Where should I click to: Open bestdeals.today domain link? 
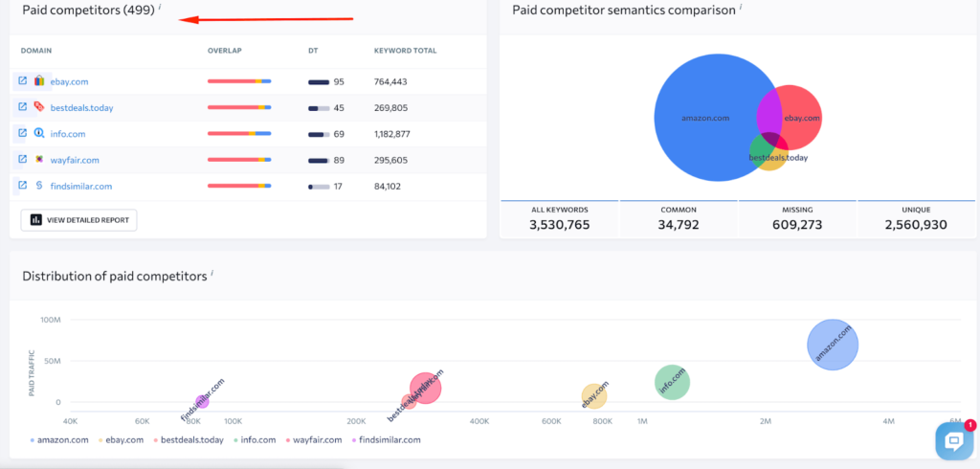(82, 107)
